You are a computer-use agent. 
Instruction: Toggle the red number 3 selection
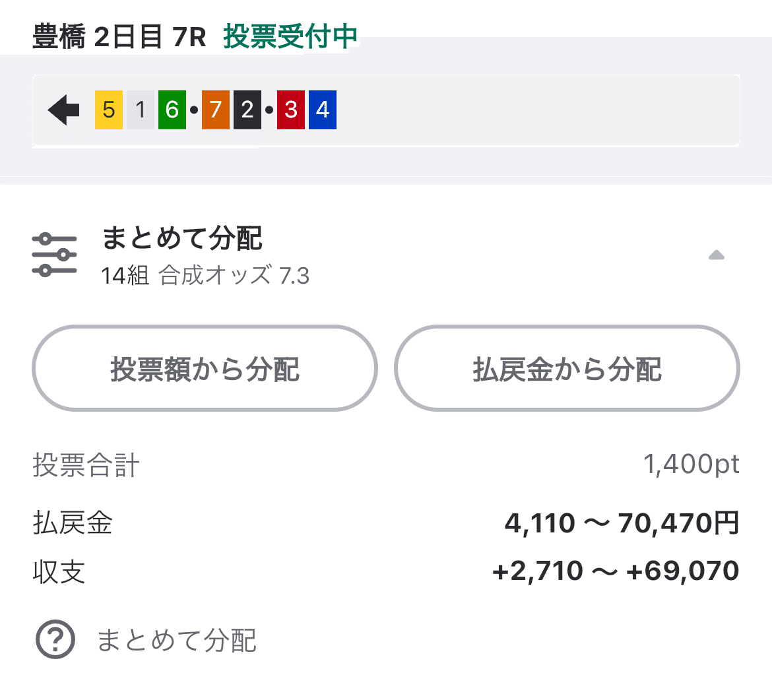pos(290,110)
